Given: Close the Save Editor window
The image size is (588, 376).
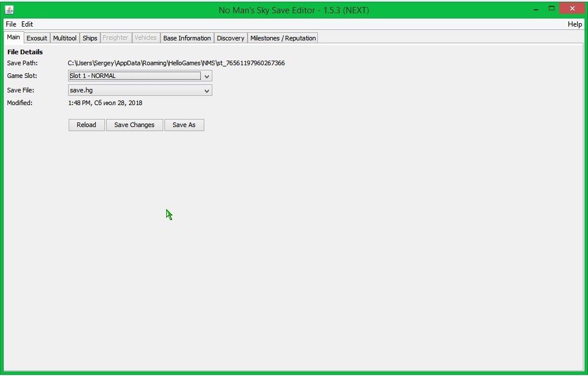Looking at the screenshot, I should click(x=572, y=8).
